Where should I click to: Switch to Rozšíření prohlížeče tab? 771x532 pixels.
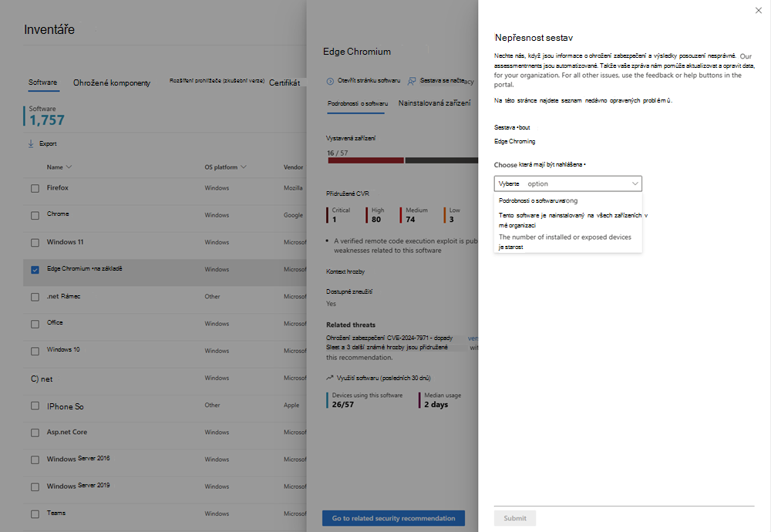(217, 81)
